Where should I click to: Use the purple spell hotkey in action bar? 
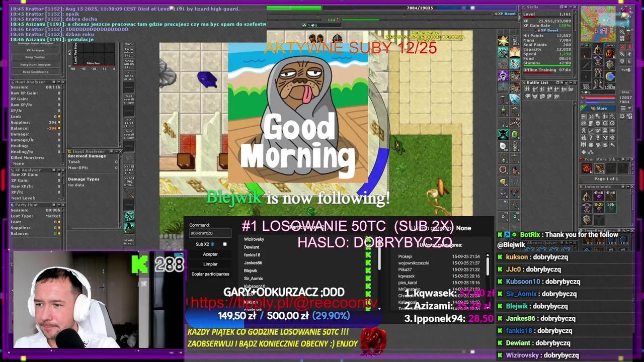(503, 75)
